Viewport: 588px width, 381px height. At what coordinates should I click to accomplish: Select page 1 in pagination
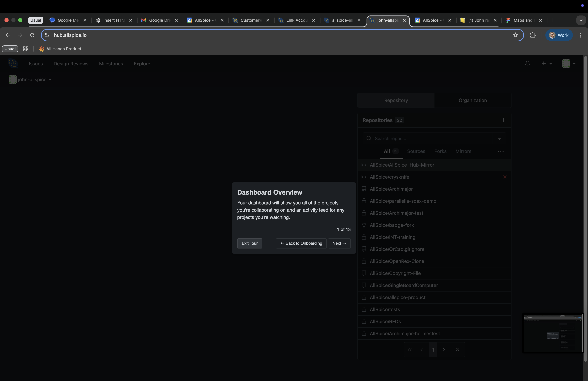(433, 350)
